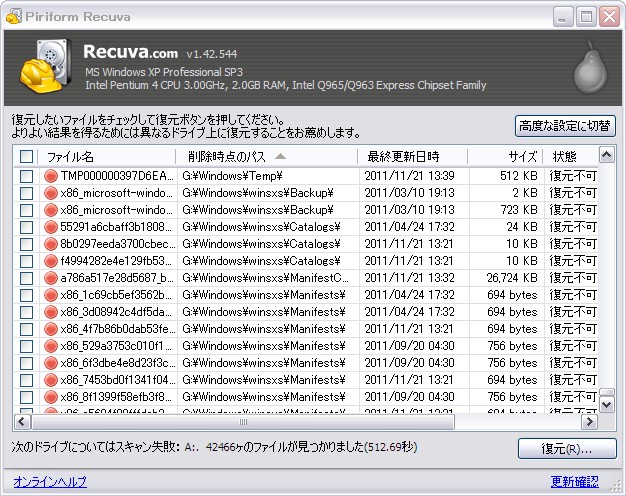This screenshot has width=626, height=496.
Task: Check the box for x86_8f1399f58efb3f8 file
Action: click(x=26, y=397)
